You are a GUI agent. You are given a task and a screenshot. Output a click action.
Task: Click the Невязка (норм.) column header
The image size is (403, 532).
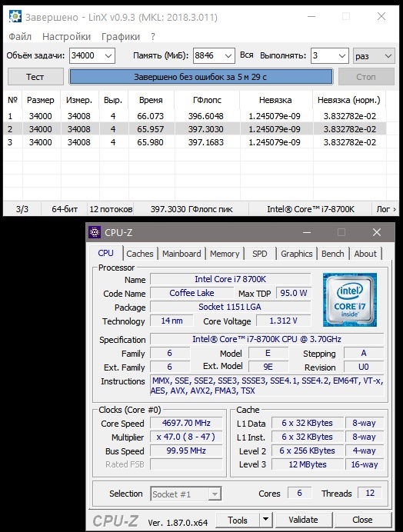tap(349, 100)
